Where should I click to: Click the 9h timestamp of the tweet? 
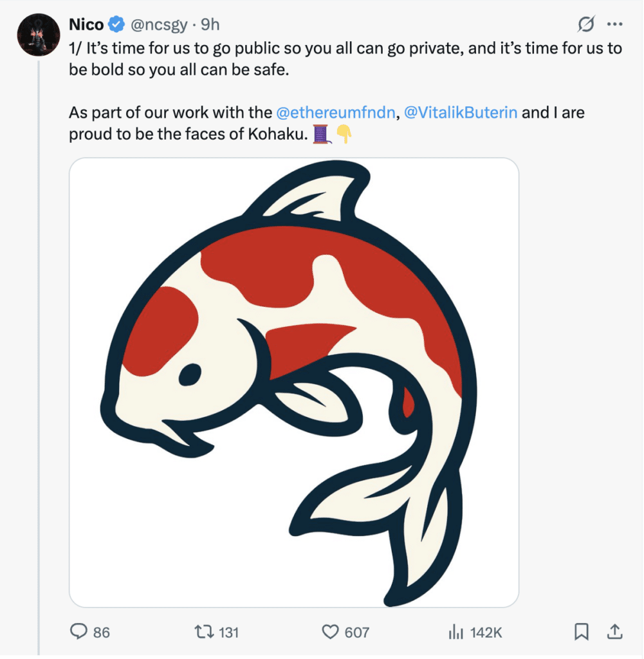coord(210,25)
